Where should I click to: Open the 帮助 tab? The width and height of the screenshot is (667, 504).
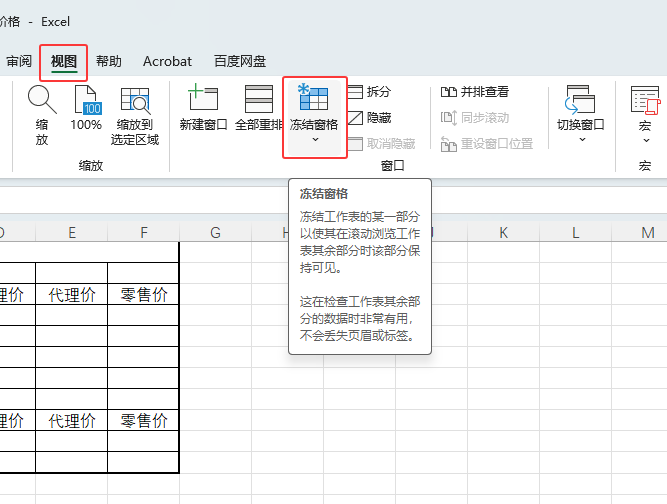tap(109, 62)
